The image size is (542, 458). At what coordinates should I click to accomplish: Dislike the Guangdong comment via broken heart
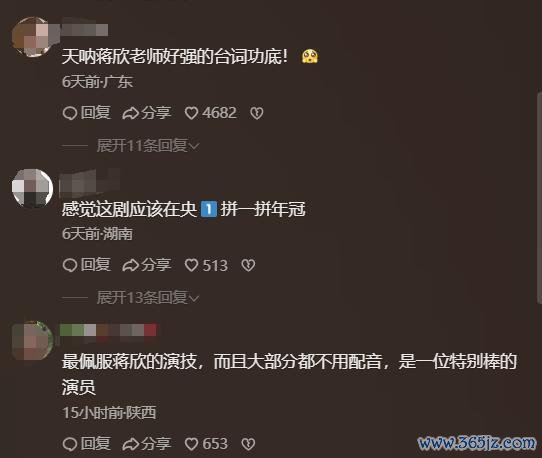[x=256, y=113]
